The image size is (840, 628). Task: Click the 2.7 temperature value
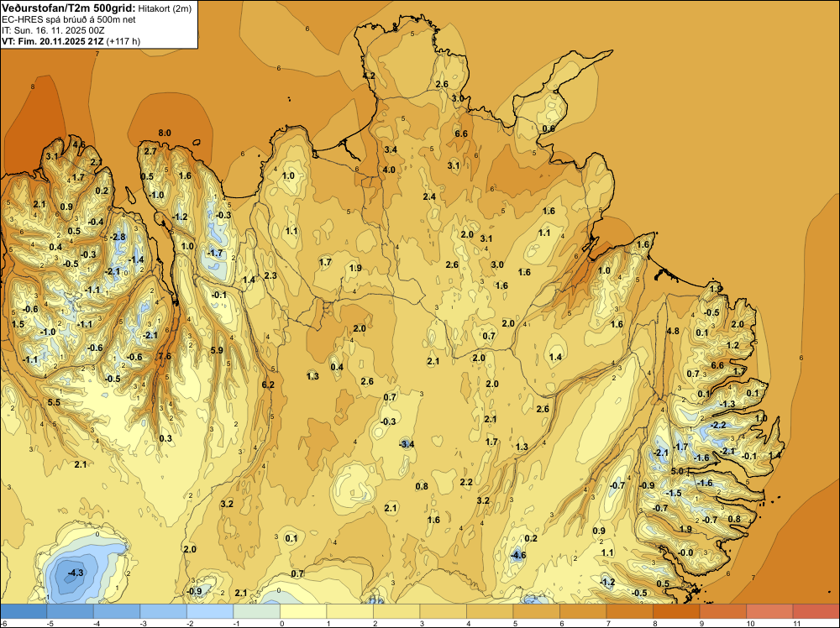pyautogui.click(x=150, y=151)
